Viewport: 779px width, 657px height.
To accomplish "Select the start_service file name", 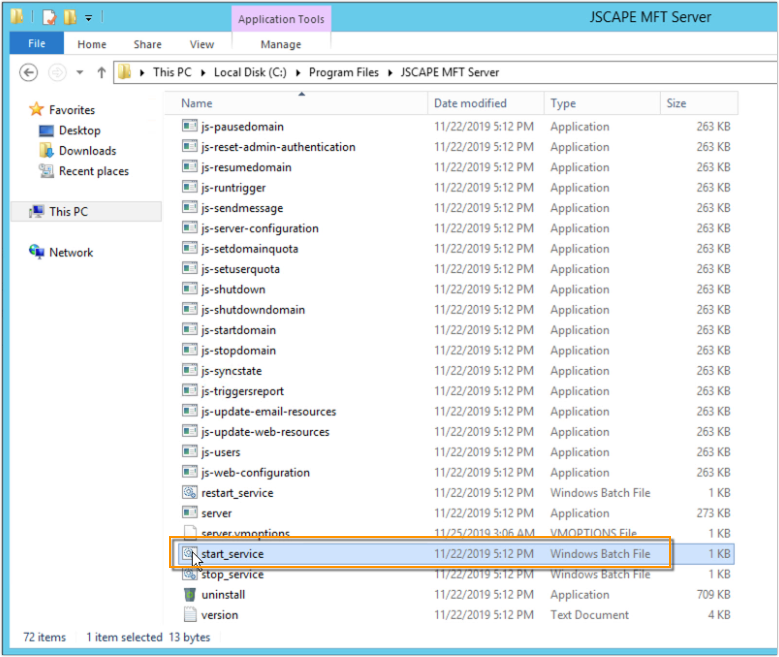I will click(x=233, y=554).
